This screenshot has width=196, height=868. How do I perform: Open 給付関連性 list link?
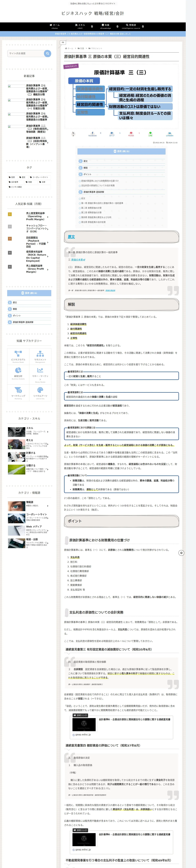tap(76, 329)
